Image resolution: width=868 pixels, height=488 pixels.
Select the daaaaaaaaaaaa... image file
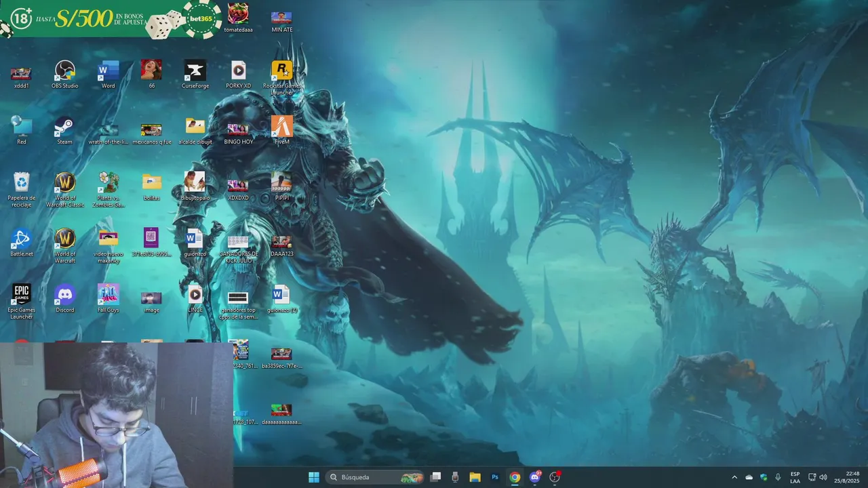coord(281,415)
